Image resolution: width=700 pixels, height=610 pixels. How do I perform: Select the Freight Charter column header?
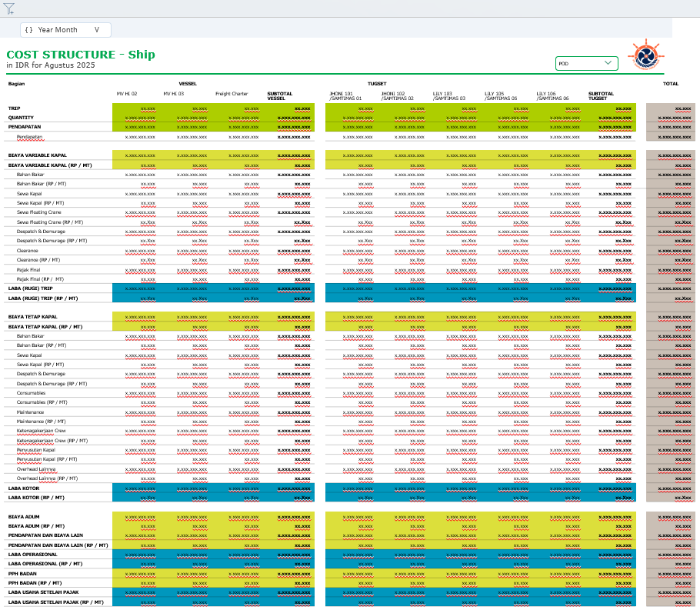point(232,94)
